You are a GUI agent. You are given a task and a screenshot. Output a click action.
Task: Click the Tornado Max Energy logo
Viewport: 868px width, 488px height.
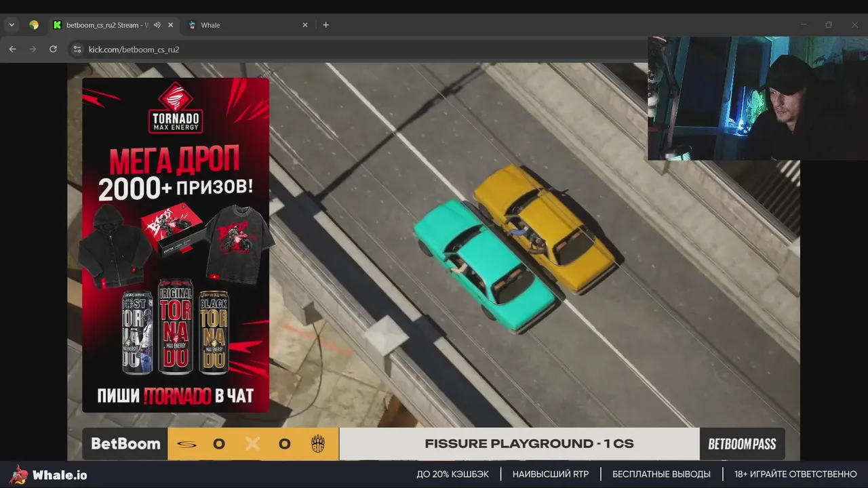click(x=176, y=108)
